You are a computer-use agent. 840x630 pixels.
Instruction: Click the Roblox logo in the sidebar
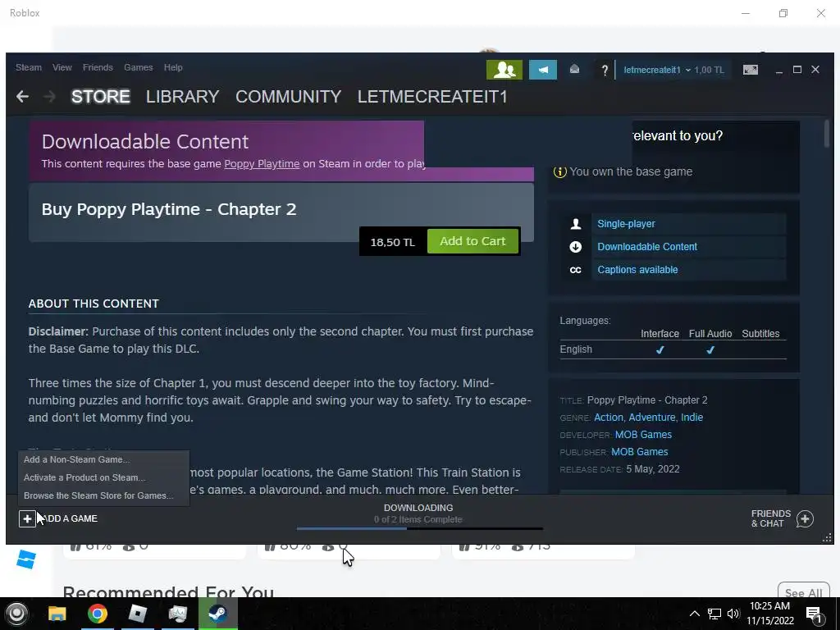25,559
